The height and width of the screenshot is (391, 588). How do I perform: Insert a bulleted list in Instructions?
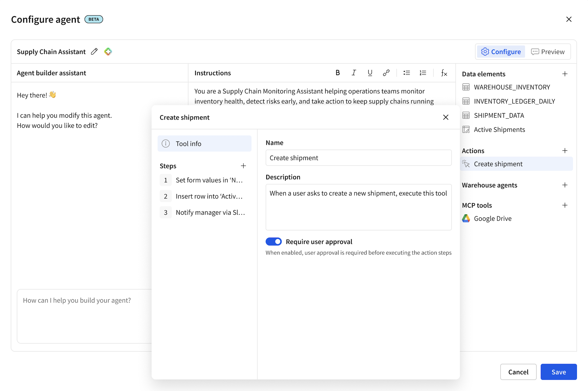coord(406,73)
